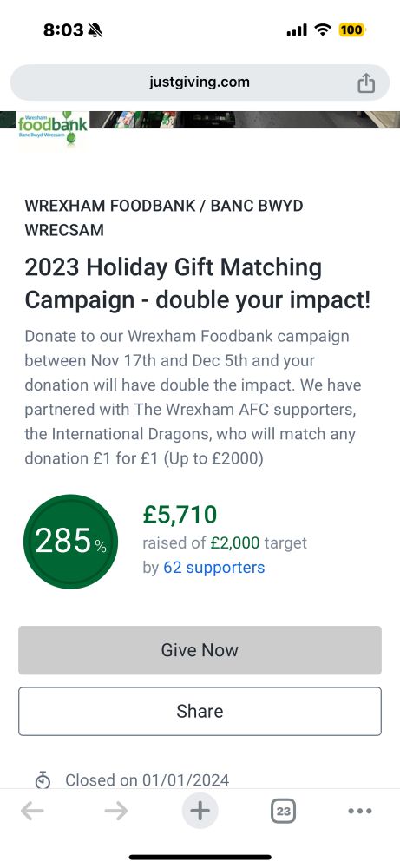Tap the justgiving.com address field

pos(200,82)
